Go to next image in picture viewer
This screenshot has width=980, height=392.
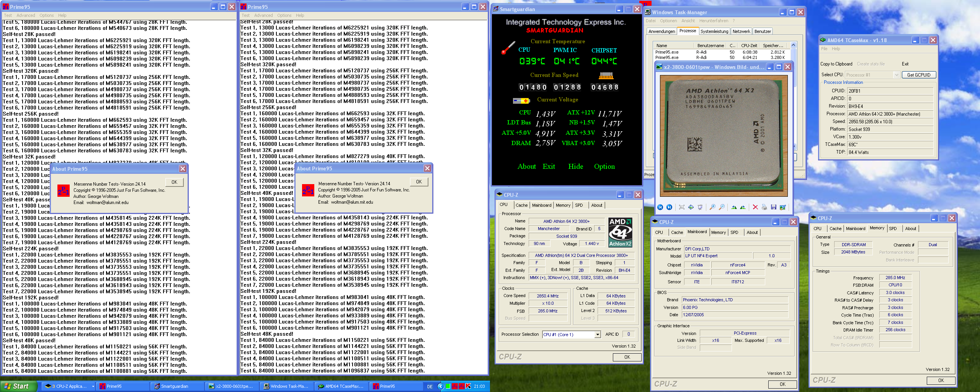click(669, 207)
